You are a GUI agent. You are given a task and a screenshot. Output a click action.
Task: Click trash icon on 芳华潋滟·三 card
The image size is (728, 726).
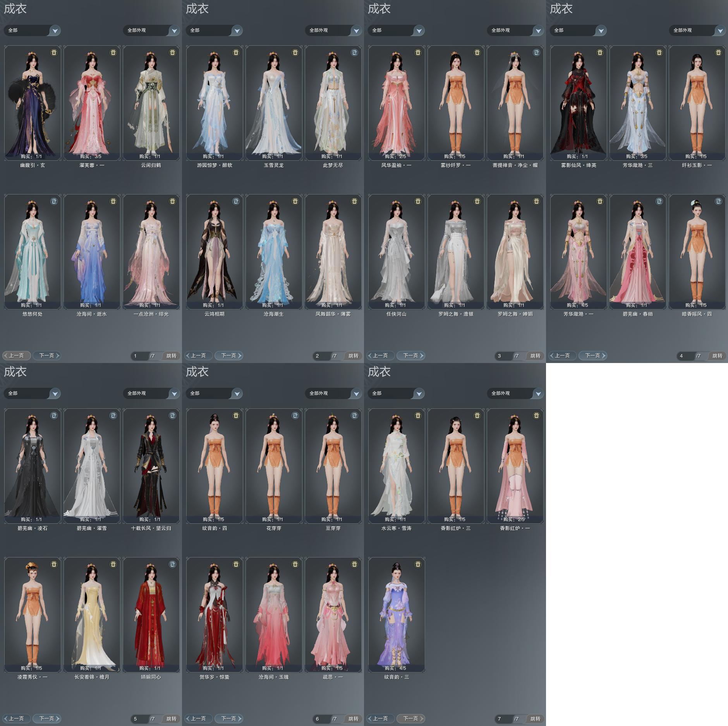click(659, 52)
